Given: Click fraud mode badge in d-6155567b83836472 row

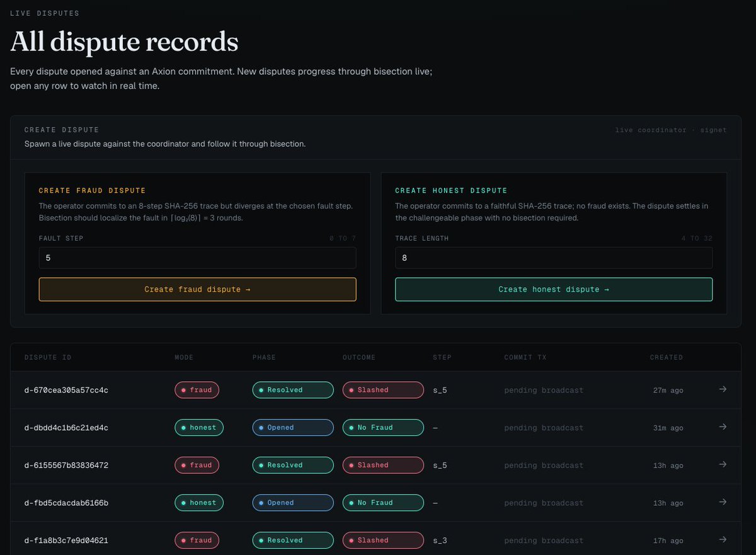Looking at the screenshot, I should (197, 465).
